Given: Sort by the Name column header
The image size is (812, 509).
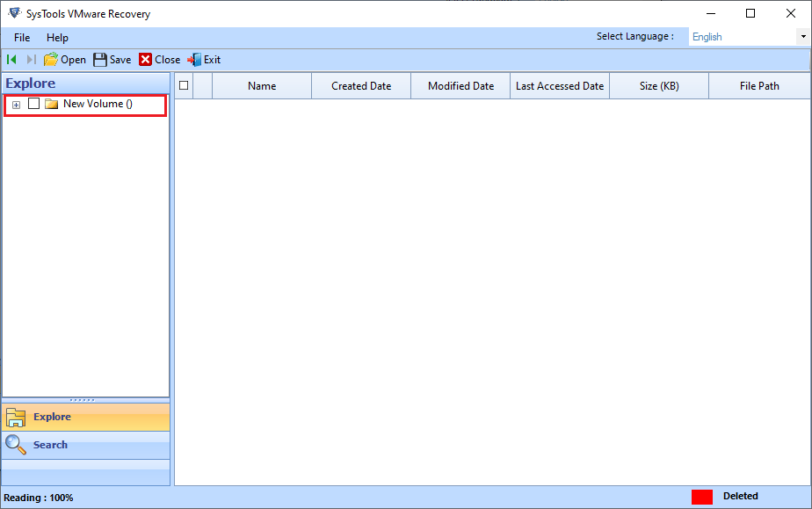Looking at the screenshot, I should [262, 86].
